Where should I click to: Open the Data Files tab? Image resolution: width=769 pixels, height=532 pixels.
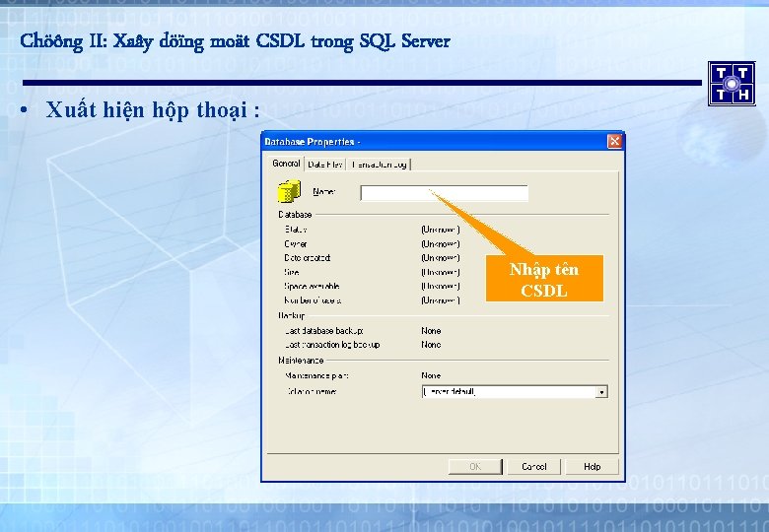(325, 165)
